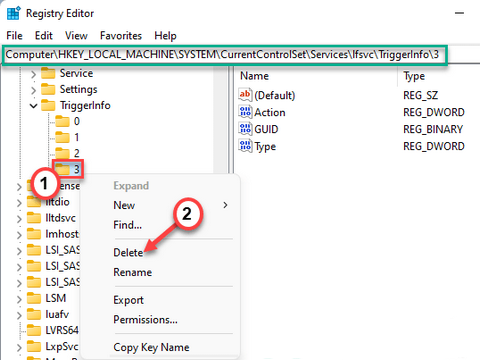Select the Type DWORD value icon

click(x=245, y=146)
